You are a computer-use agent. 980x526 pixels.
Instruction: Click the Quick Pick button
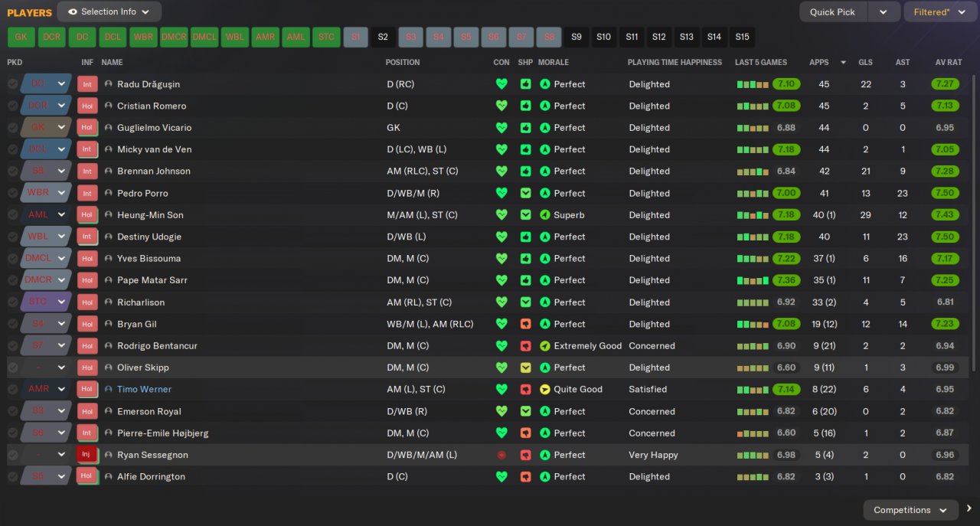point(833,11)
